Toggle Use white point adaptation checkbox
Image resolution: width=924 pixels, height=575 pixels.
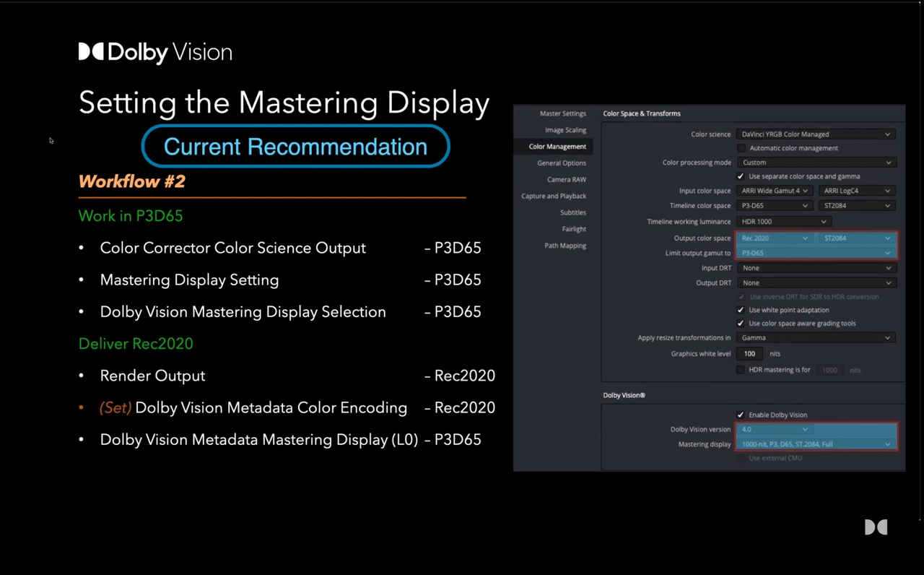click(741, 310)
